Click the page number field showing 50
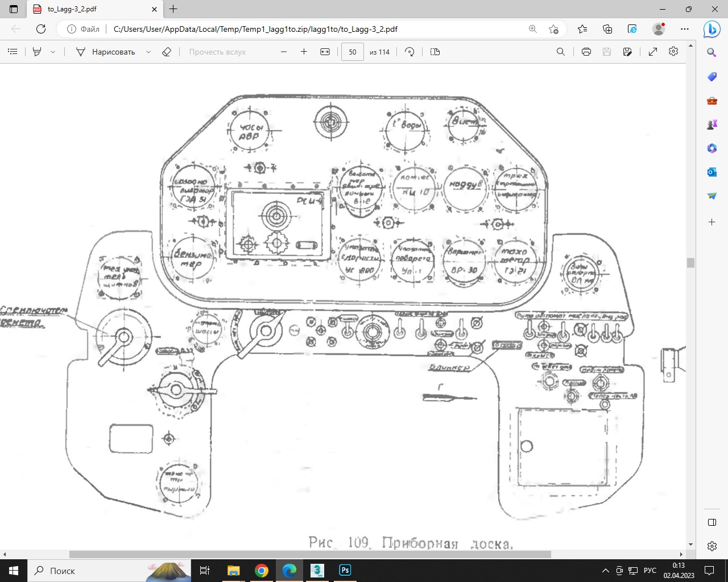 pyautogui.click(x=353, y=52)
